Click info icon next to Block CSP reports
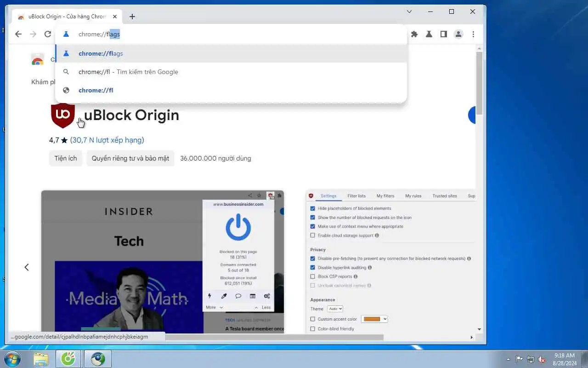 click(x=356, y=276)
